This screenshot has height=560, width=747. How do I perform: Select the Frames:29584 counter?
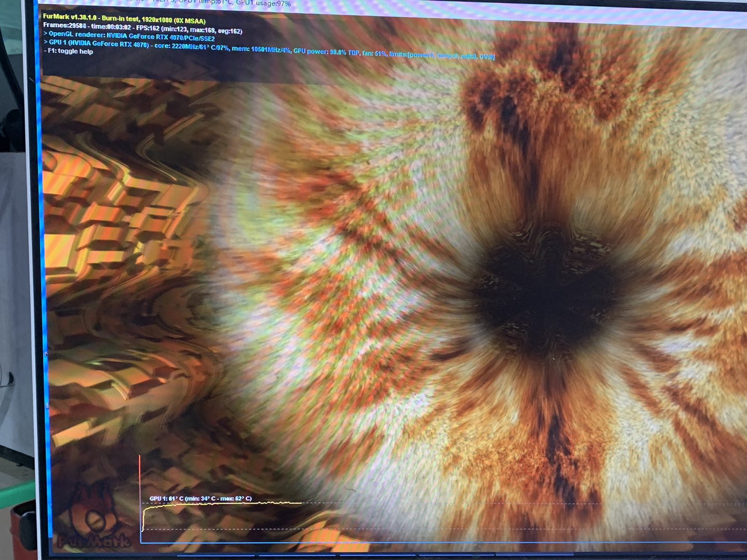[64, 25]
